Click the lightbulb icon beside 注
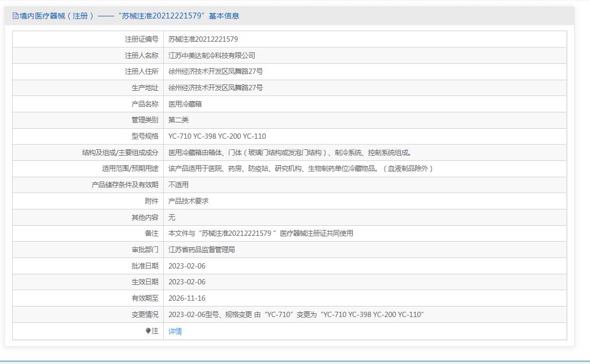The height and width of the screenshot is (364, 590). pos(148,331)
